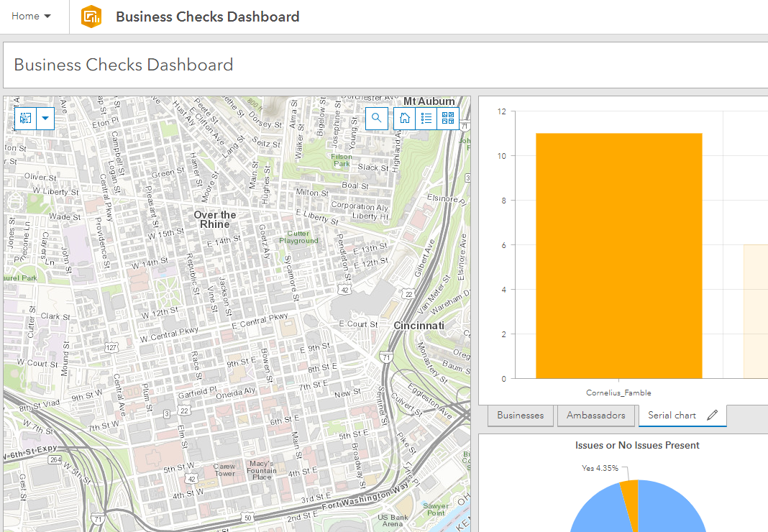Click the Cornelius_Famble axis label
This screenshot has height=532, width=768.
pyautogui.click(x=618, y=393)
